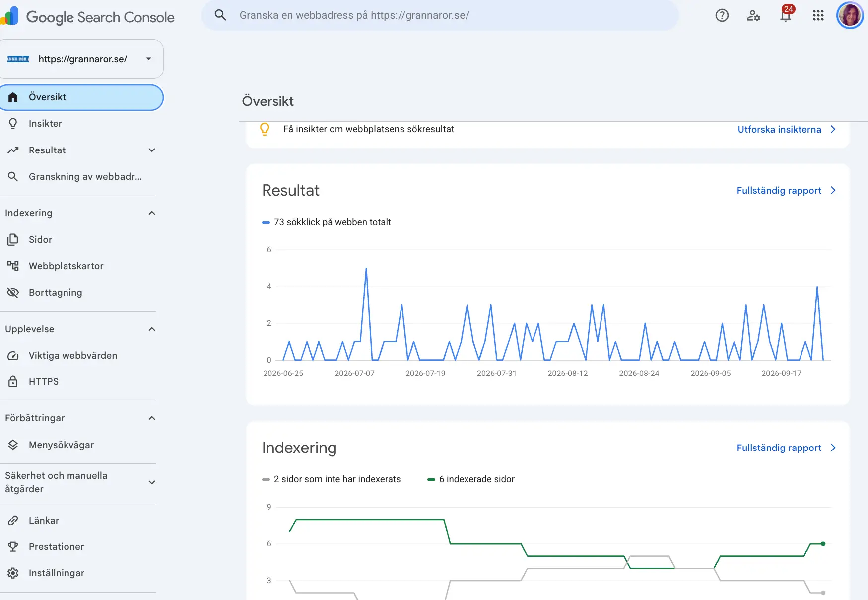Viewport: 868px width, 600px height.
Task: Click the Länkar chain icon
Action: click(13, 521)
